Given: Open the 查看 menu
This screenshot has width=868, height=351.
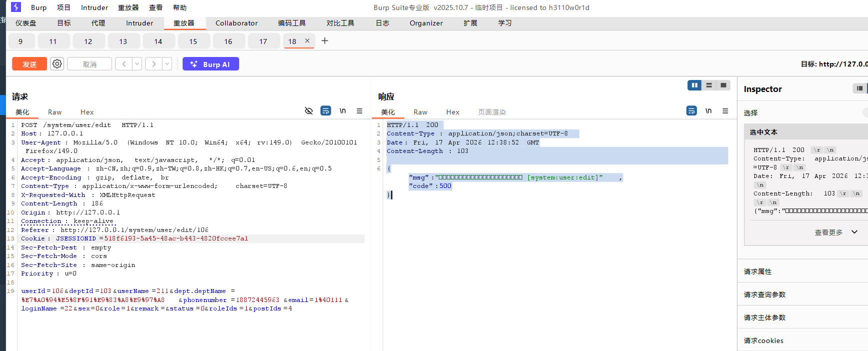Looking at the screenshot, I should [x=156, y=7].
